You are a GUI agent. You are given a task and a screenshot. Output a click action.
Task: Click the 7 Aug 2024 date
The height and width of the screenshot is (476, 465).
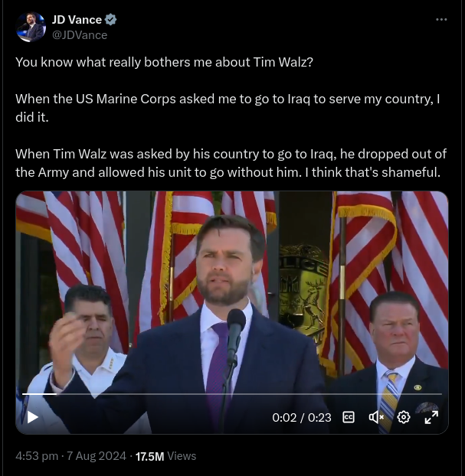(97, 456)
